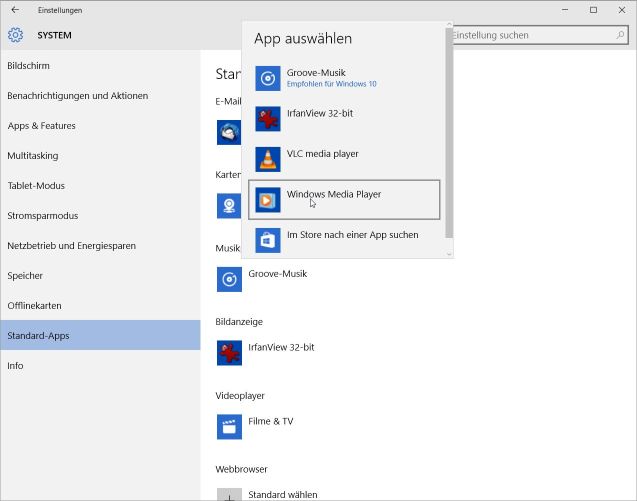Screen dimensions: 637x501
Task: Click the Karten default app icon
Action: click(x=229, y=206)
